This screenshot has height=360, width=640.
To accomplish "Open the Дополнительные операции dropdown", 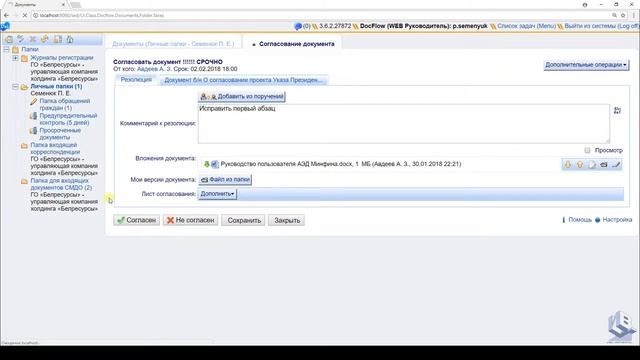I will pos(586,65).
